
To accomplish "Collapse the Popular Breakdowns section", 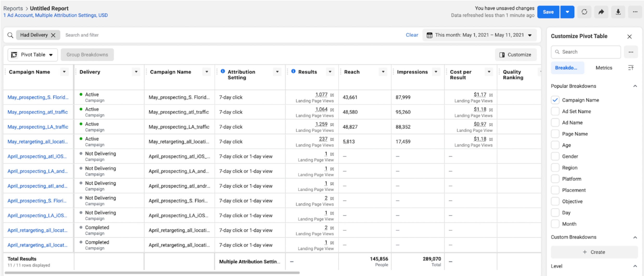I will (x=635, y=86).
